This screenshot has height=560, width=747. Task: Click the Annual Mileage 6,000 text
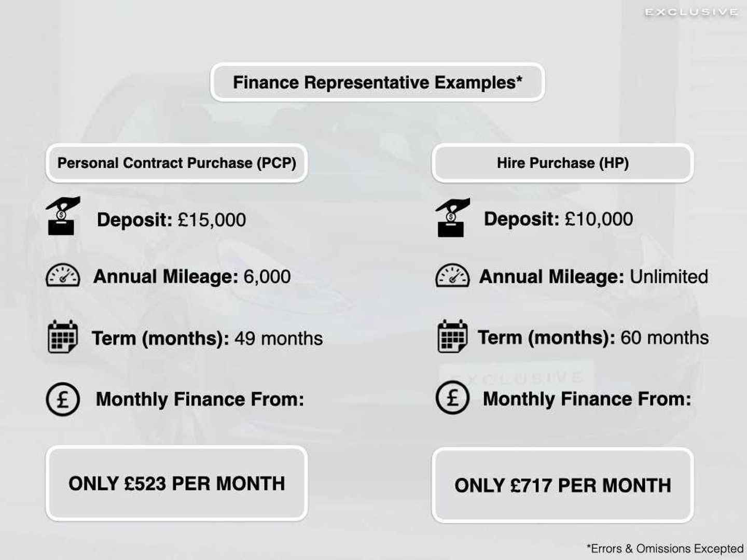(192, 276)
